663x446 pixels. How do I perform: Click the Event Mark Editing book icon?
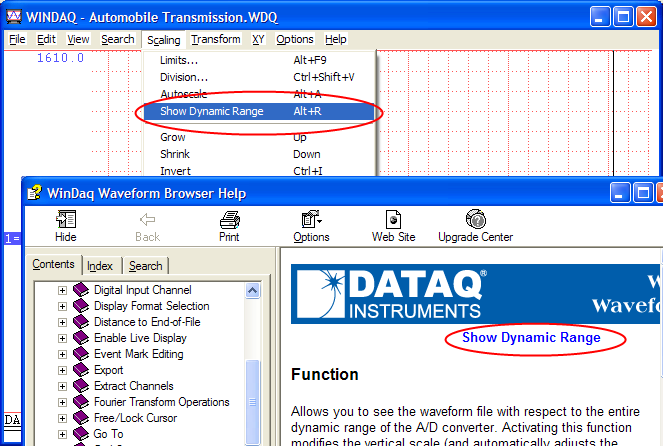click(81, 354)
